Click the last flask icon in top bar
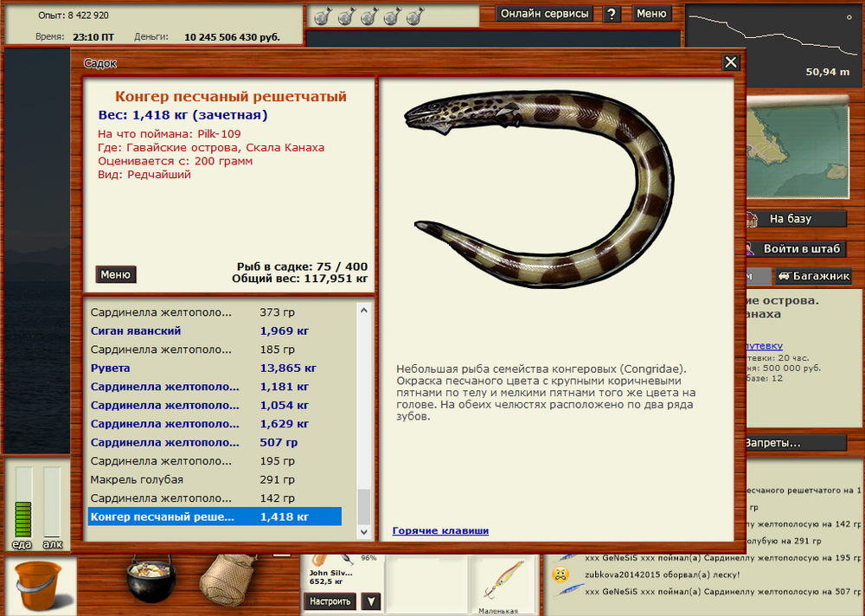Viewport: 865px width, 616px height. [413, 16]
